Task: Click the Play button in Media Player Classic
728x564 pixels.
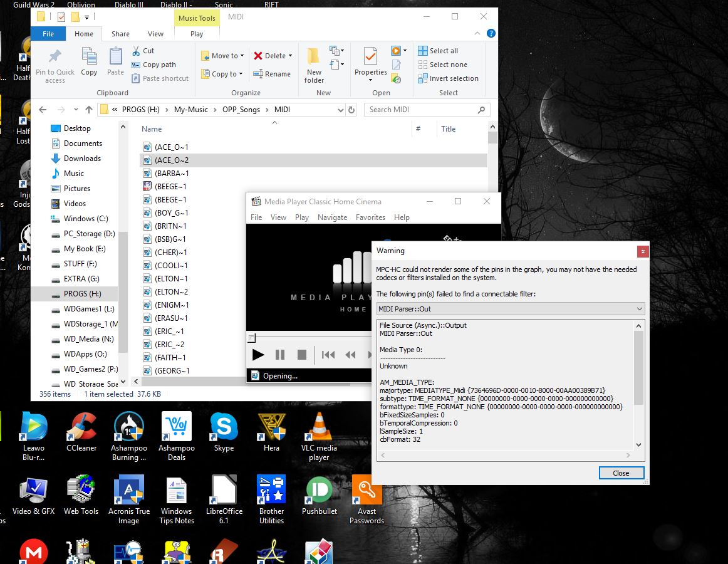Action: [x=257, y=355]
